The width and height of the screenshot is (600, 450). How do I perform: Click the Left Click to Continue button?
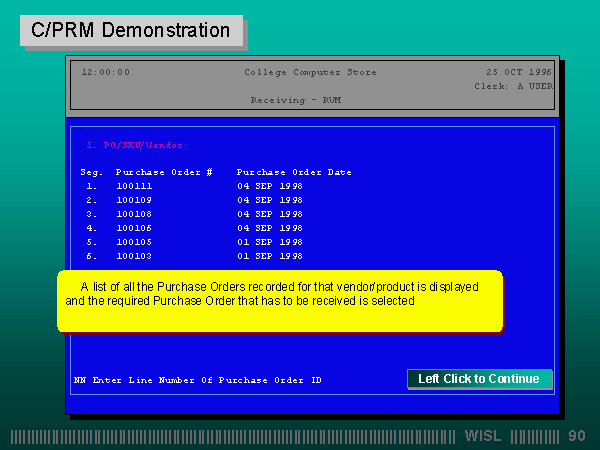click(x=479, y=379)
